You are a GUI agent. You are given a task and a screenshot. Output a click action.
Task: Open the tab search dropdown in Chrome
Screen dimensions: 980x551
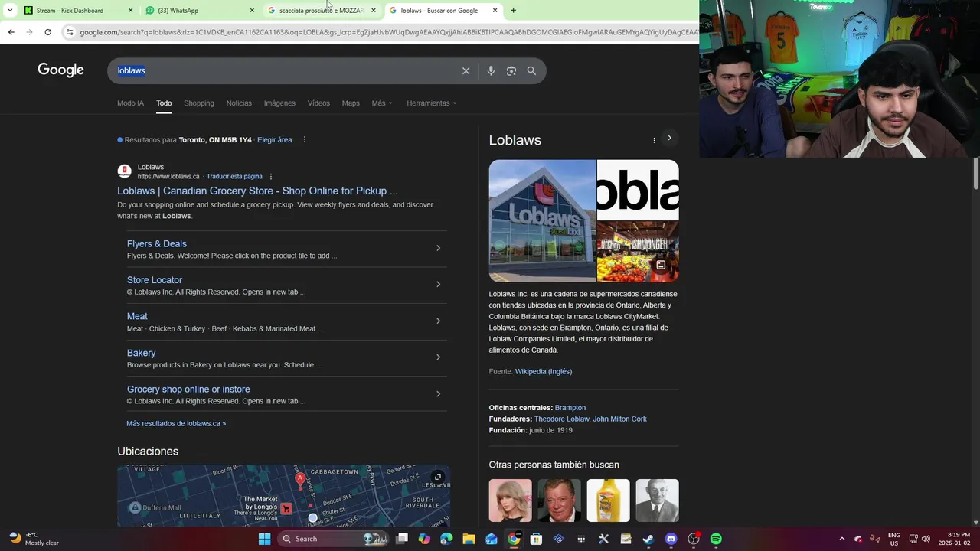coord(10,11)
